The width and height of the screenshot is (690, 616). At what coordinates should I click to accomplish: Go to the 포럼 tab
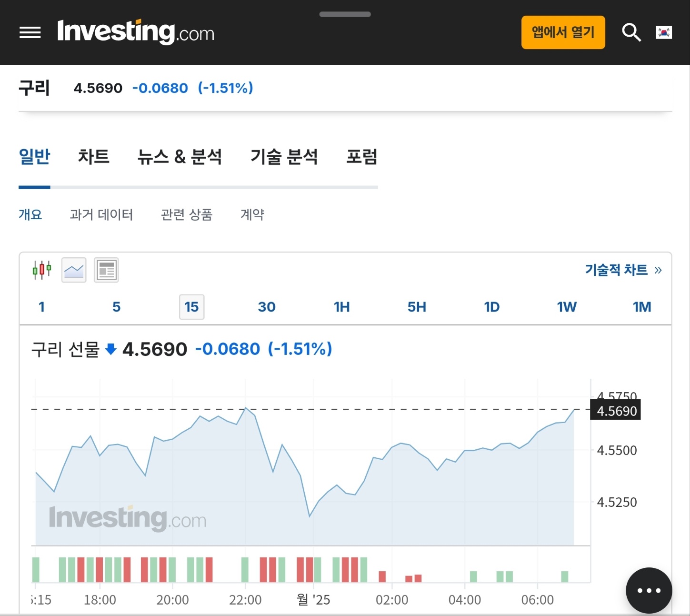(362, 156)
